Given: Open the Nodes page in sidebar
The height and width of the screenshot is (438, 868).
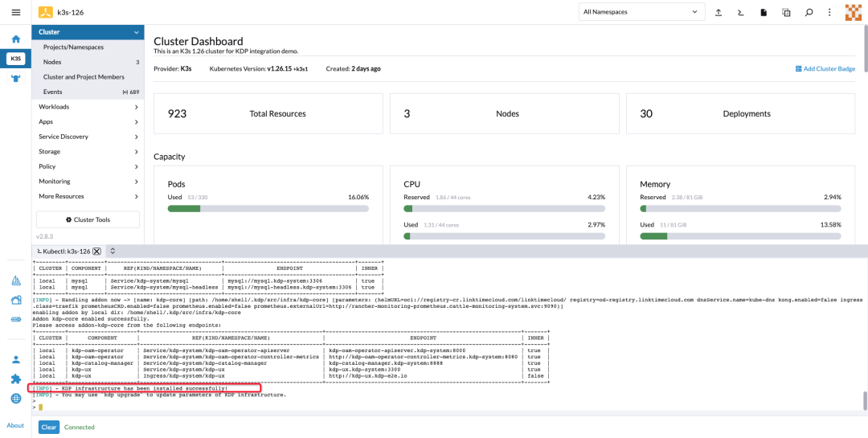Looking at the screenshot, I should pos(88,63).
